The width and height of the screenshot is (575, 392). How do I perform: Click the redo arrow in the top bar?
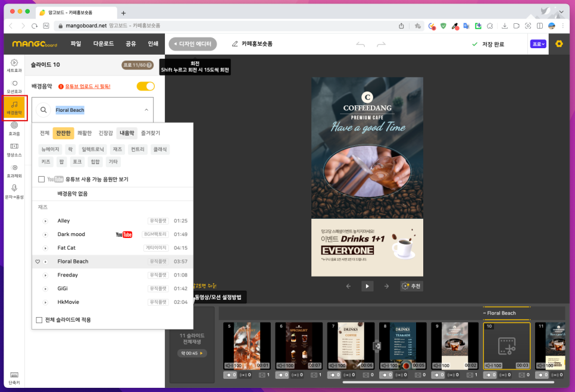(382, 45)
